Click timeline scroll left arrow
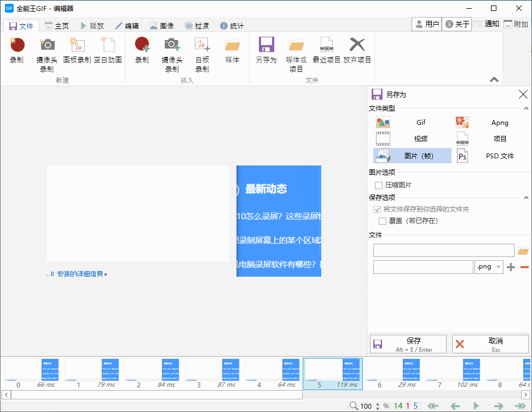532x412 pixels. coord(6,394)
